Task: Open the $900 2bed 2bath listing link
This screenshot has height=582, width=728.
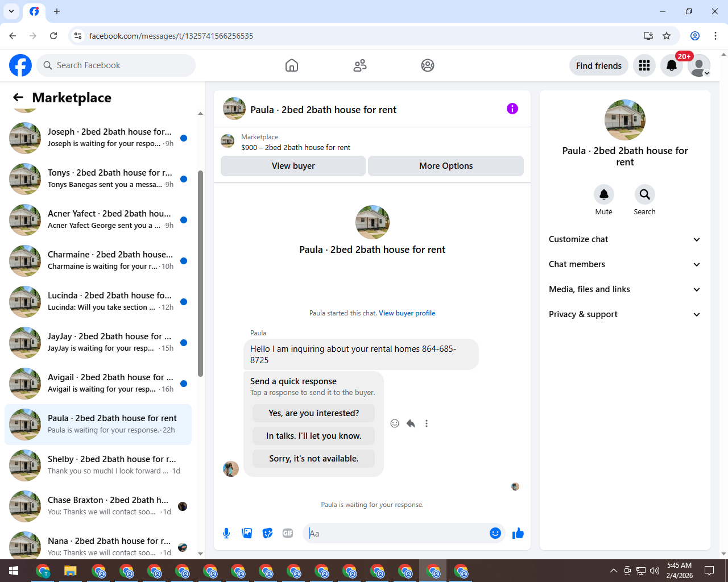Action: pos(296,147)
